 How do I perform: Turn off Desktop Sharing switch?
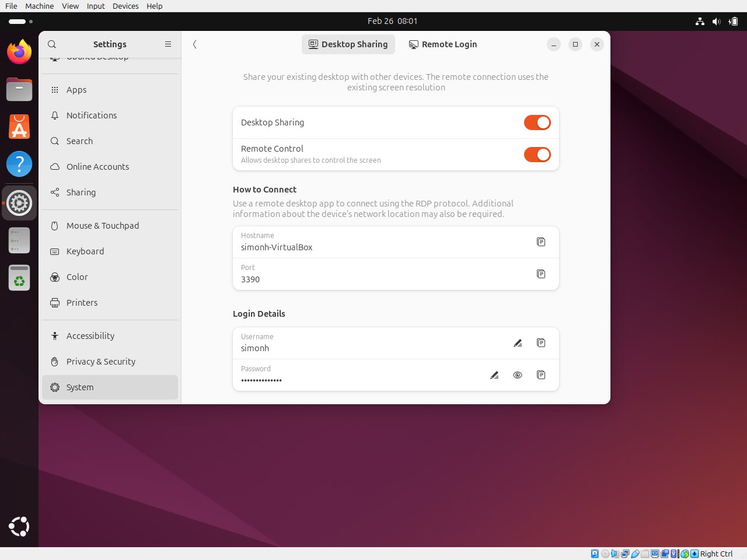537,123
